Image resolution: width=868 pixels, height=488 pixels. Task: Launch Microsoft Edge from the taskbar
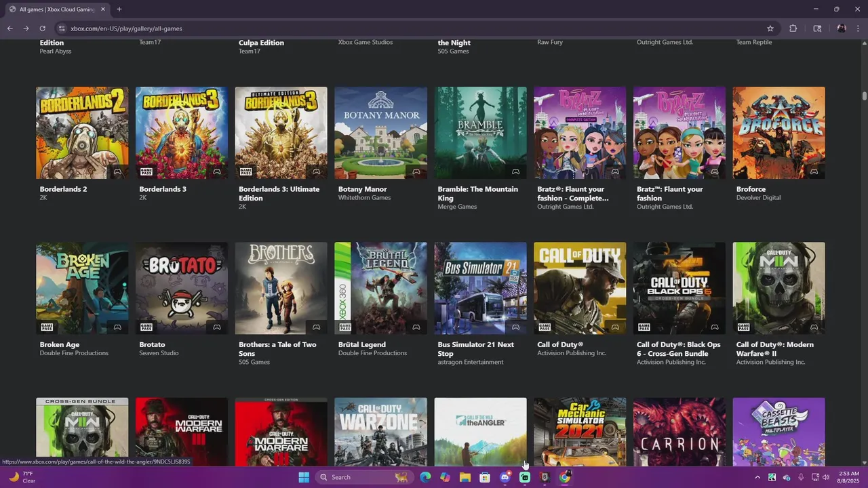click(x=425, y=477)
